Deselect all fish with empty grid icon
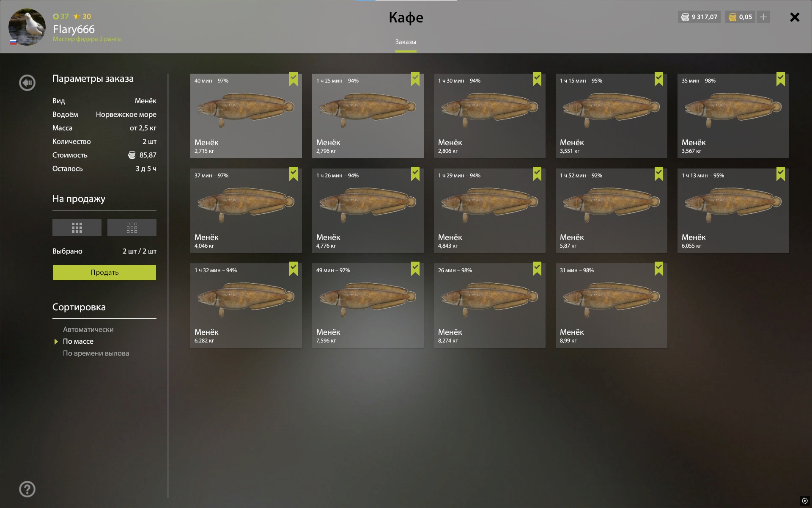 tap(132, 228)
